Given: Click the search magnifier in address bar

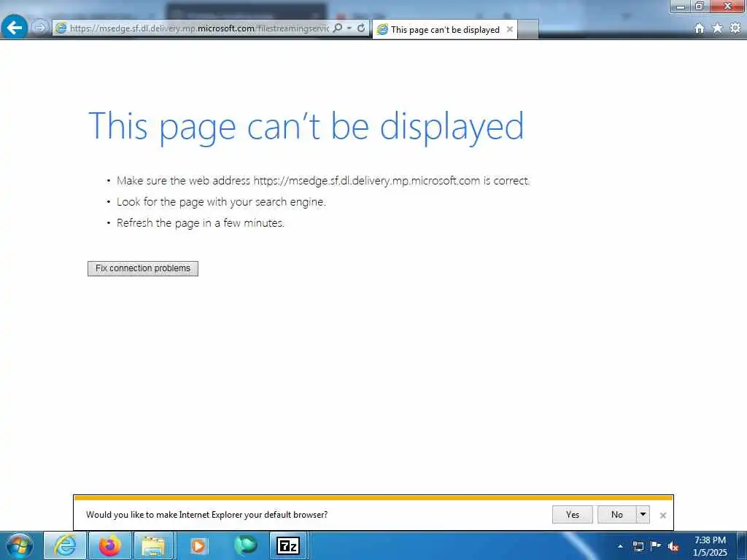Looking at the screenshot, I should (x=337, y=28).
